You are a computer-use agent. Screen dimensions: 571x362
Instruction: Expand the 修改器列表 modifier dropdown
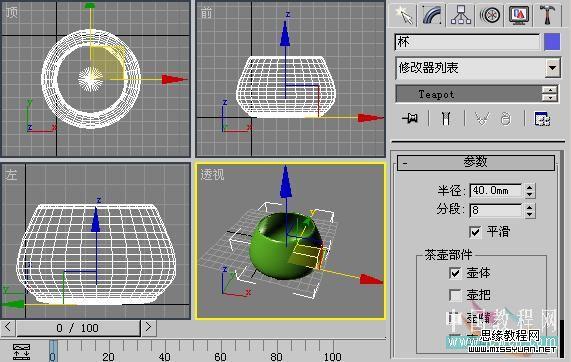552,68
